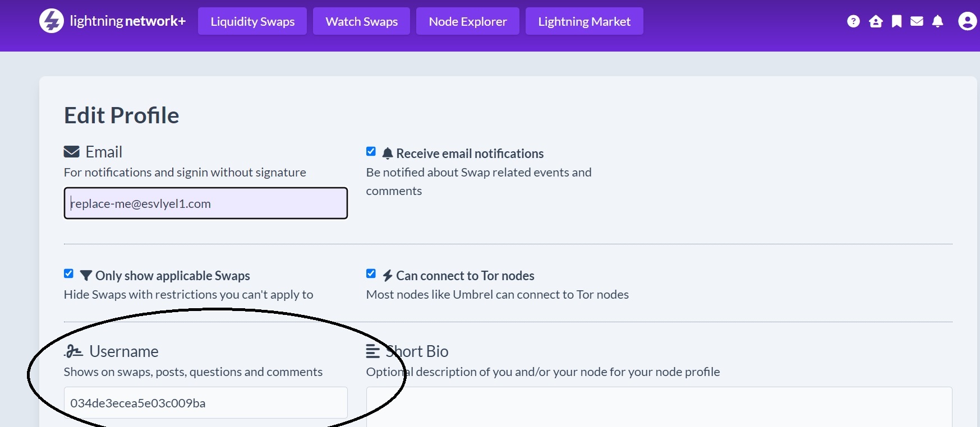Click the lightning network+ brand name
This screenshot has height=427, width=980.
coord(127,21)
